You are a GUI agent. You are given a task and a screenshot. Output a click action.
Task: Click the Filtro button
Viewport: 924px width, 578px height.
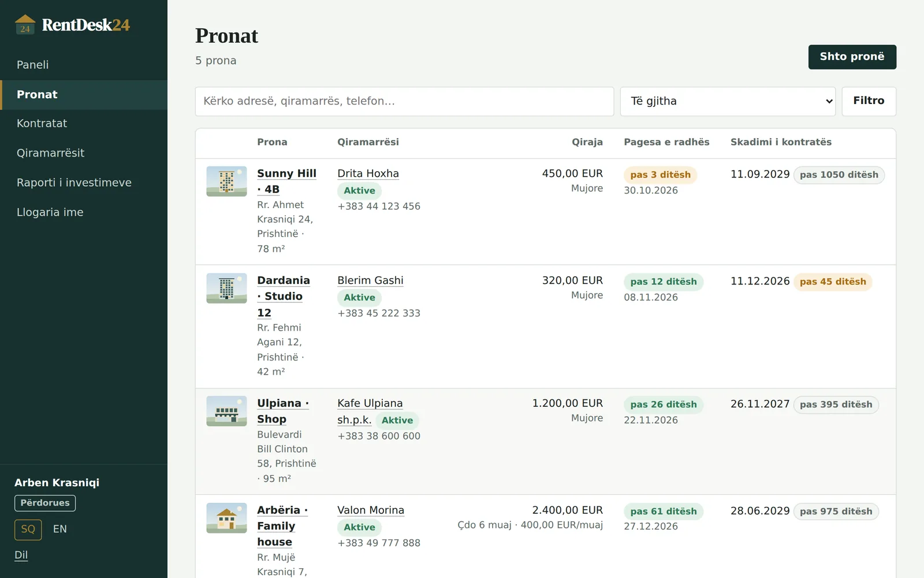click(x=869, y=101)
